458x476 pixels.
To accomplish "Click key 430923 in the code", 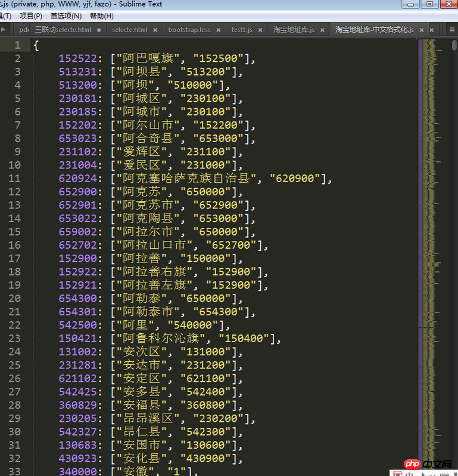I will click(x=78, y=459).
